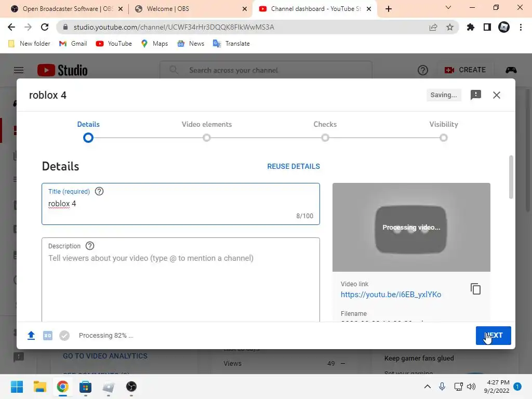Click the '8/100' character counter
Image resolution: width=532 pixels, height=399 pixels.
coord(304,216)
